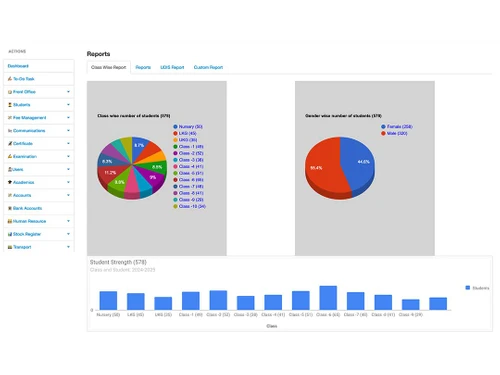This screenshot has width=500, height=375.
Task: Click the Users sidebar icon
Action: point(10,169)
